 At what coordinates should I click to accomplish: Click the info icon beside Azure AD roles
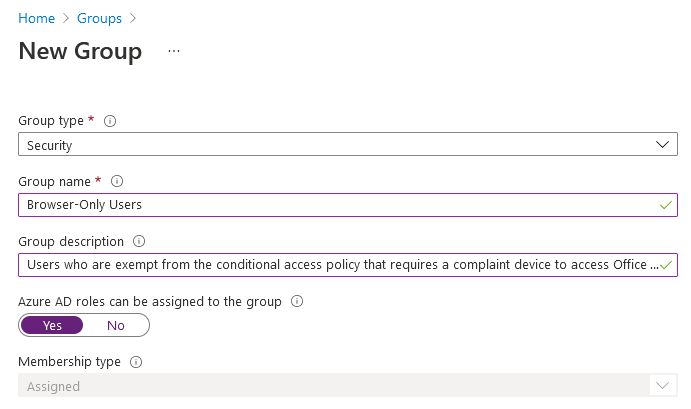coord(297,301)
